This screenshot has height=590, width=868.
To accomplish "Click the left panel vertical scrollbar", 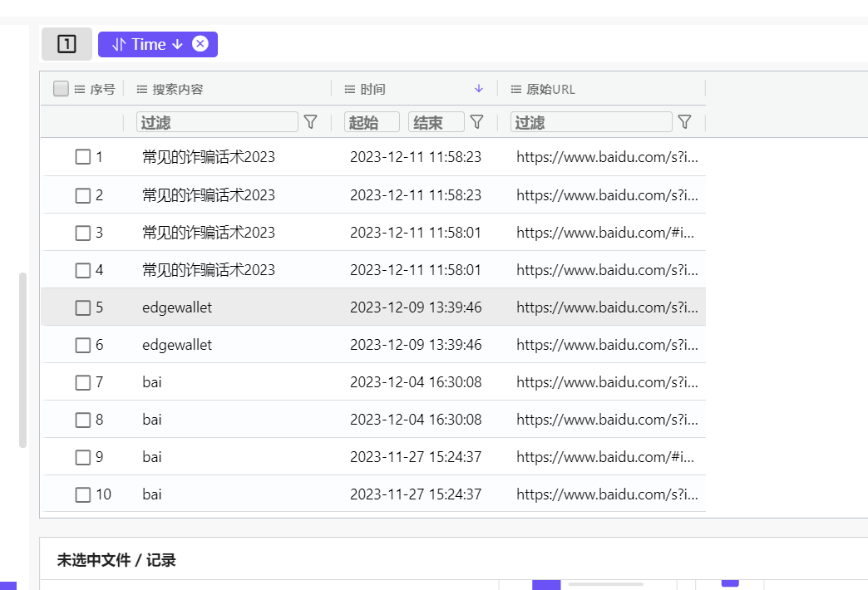I will 22,360.
